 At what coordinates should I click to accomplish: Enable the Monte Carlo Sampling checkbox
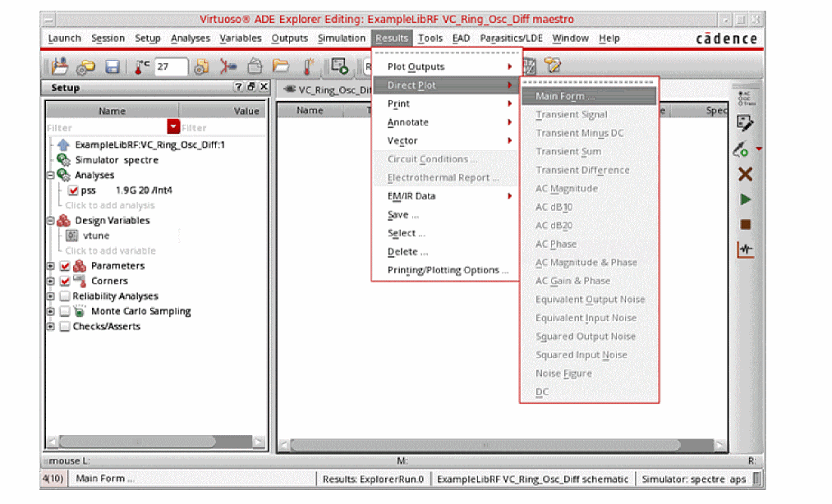65,311
